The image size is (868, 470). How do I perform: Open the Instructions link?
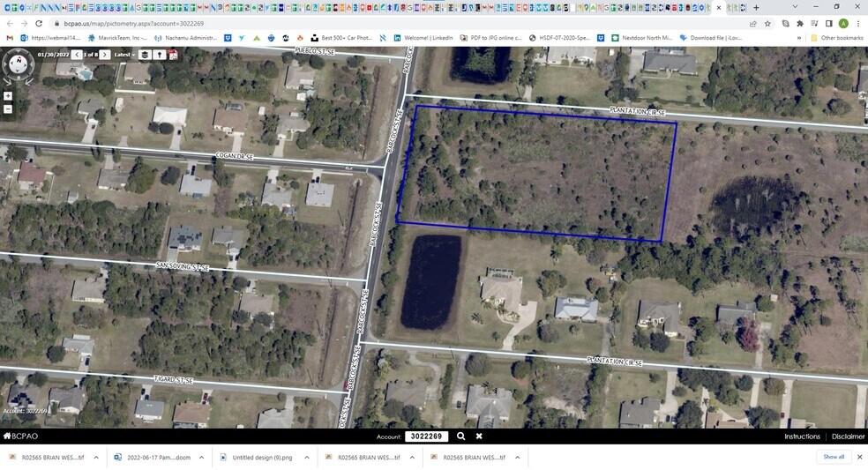pos(802,436)
